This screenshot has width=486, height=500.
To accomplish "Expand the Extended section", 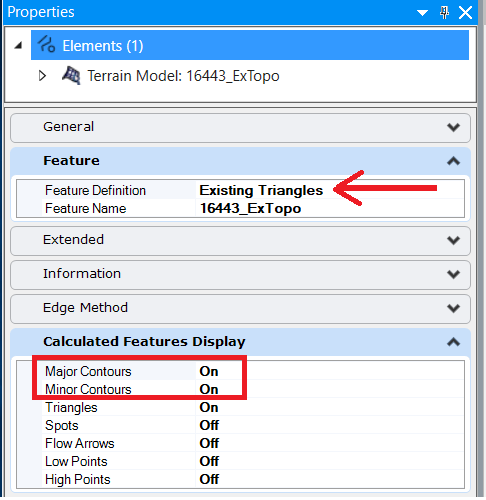I will 453,240.
